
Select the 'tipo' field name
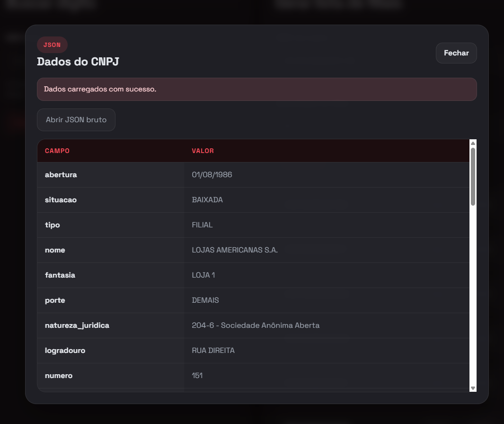click(x=53, y=225)
